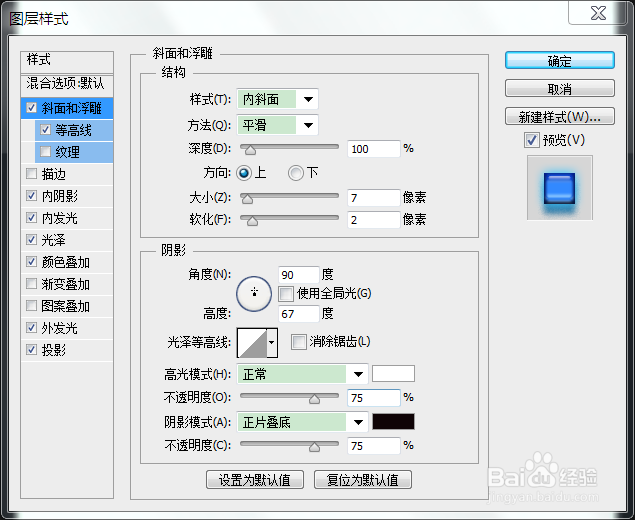This screenshot has height=520, width=635.
Task: Click the highlight opacity field 不透明度(O)
Action: pyautogui.click(x=374, y=398)
